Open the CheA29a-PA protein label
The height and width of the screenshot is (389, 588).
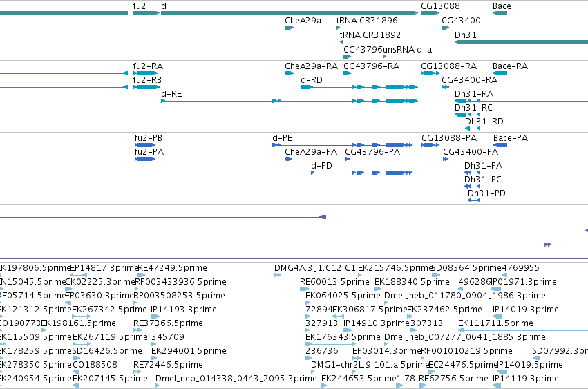[x=311, y=152]
